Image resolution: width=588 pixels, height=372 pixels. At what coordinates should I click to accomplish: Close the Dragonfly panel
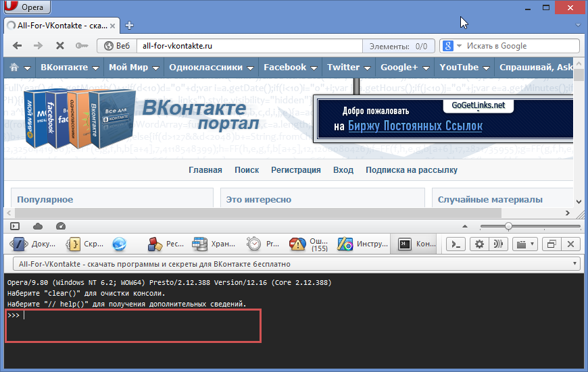coord(570,244)
